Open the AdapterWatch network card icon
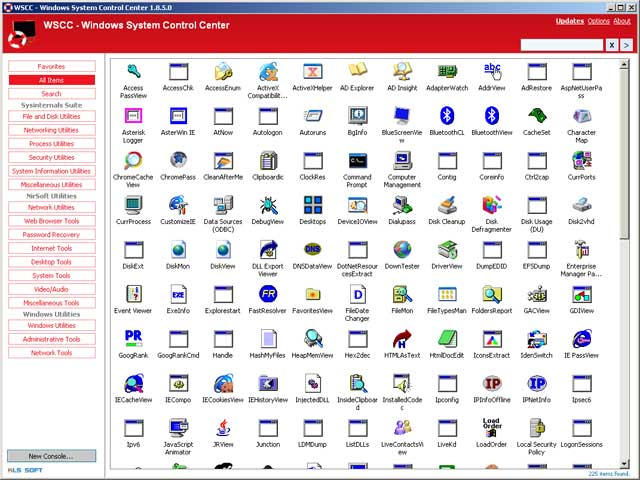640x480 pixels. click(x=447, y=71)
